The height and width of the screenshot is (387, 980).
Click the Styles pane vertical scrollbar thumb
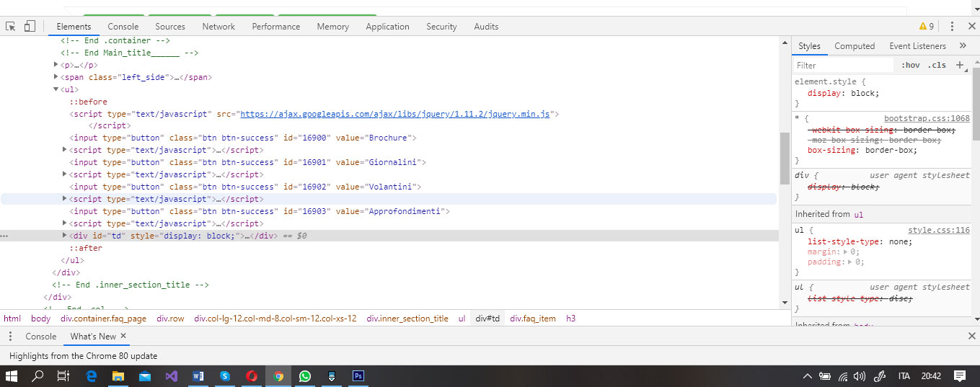tap(975, 104)
